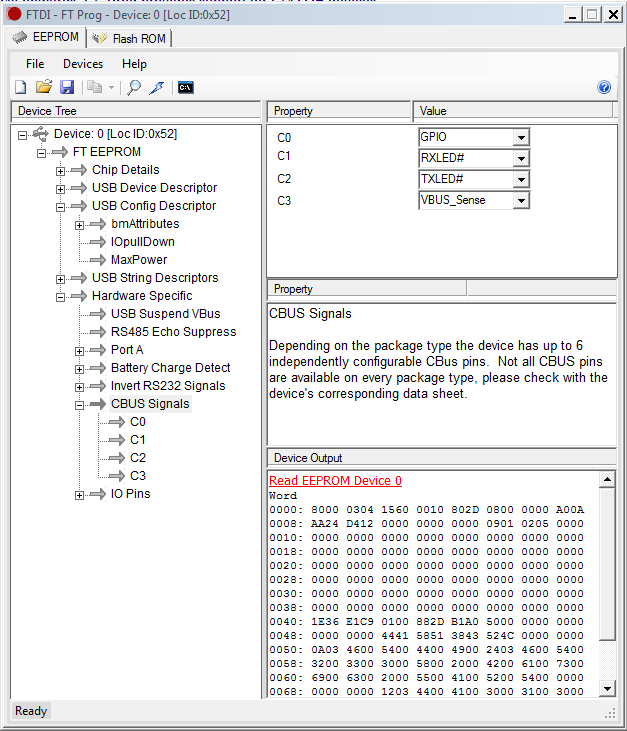Select MaxPower in the device tree
The height and width of the screenshot is (731, 627).
pyautogui.click(x=139, y=260)
